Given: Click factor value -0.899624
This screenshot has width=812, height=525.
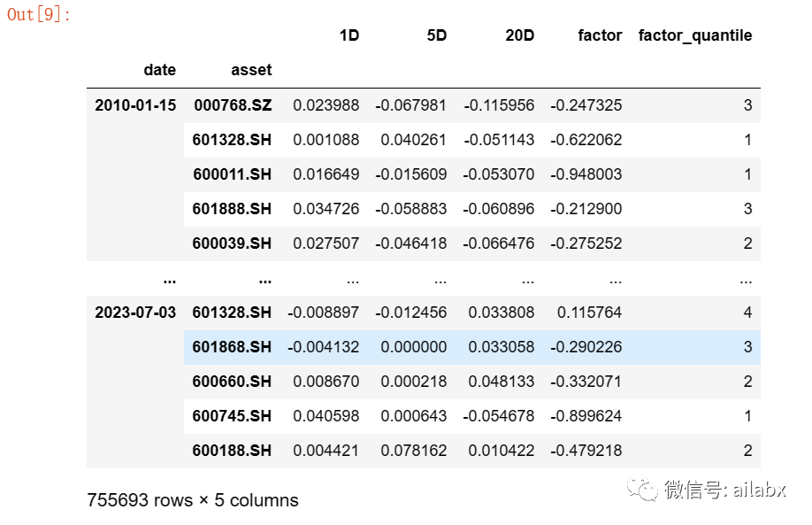Looking at the screenshot, I should click(586, 416).
